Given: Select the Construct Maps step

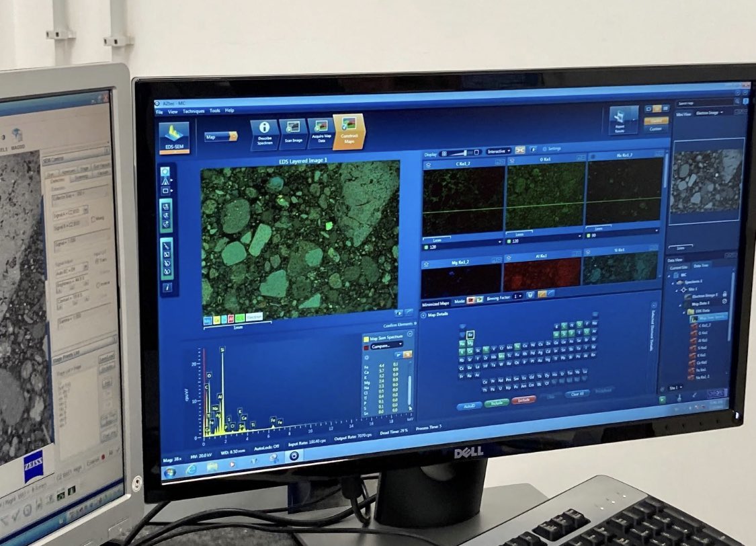Looking at the screenshot, I should pyautogui.click(x=349, y=130).
